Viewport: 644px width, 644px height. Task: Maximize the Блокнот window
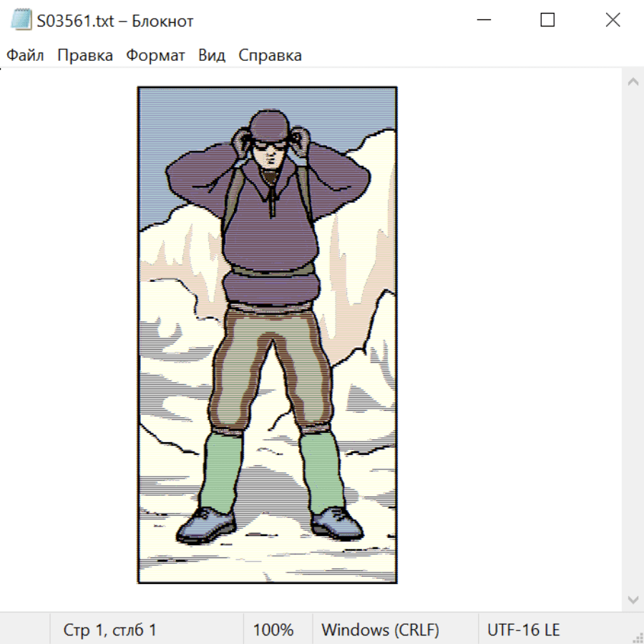pos(547,20)
